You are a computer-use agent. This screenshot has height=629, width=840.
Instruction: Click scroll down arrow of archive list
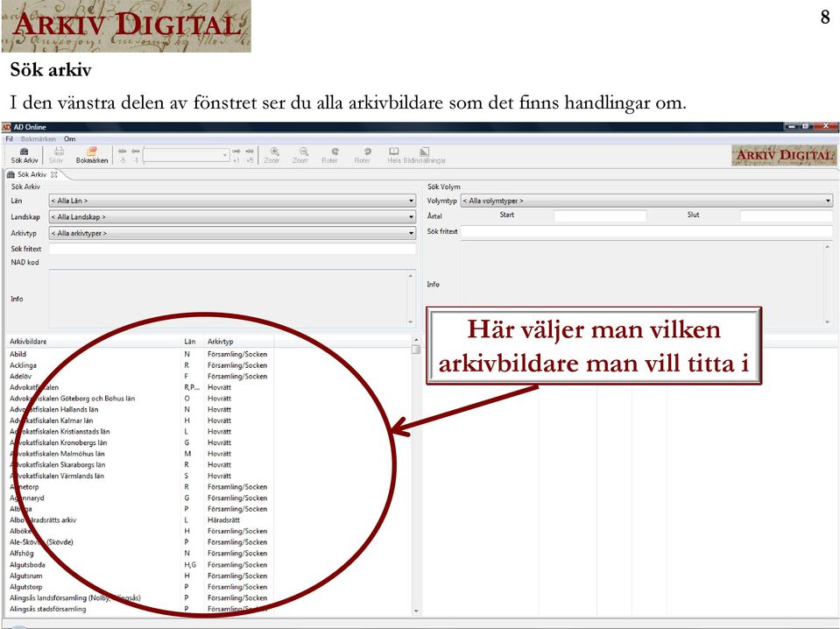(x=416, y=611)
